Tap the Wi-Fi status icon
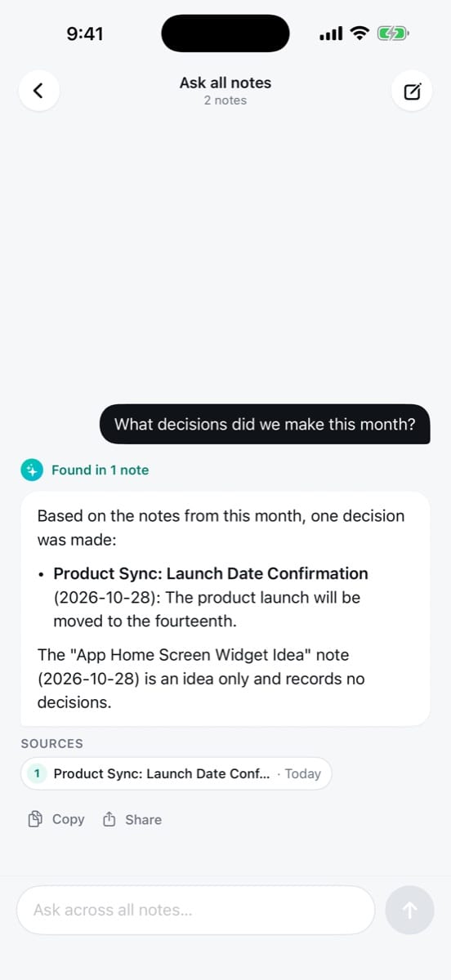 tap(359, 33)
